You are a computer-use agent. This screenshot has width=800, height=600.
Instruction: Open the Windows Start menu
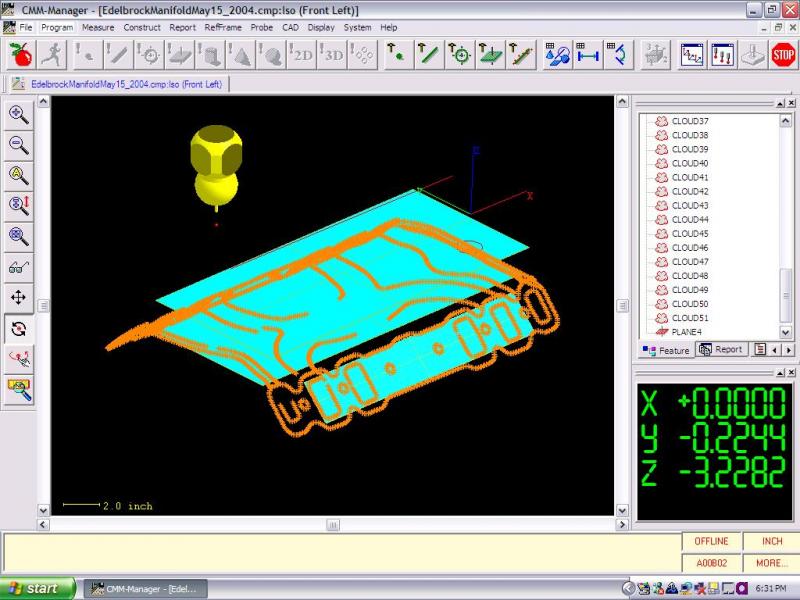point(38,588)
